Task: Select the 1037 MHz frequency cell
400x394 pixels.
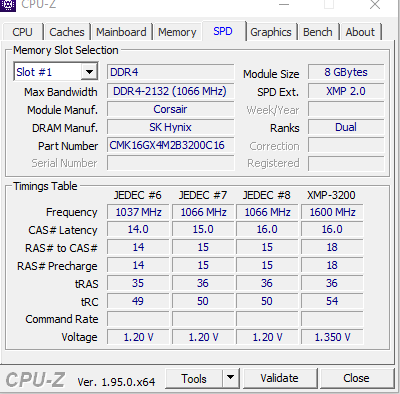Action: (x=138, y=212)
